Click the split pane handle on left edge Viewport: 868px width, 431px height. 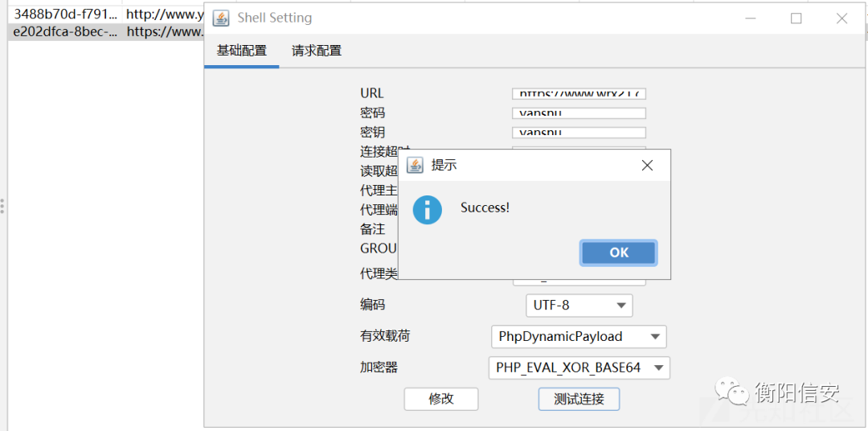(x=2, y=206)
